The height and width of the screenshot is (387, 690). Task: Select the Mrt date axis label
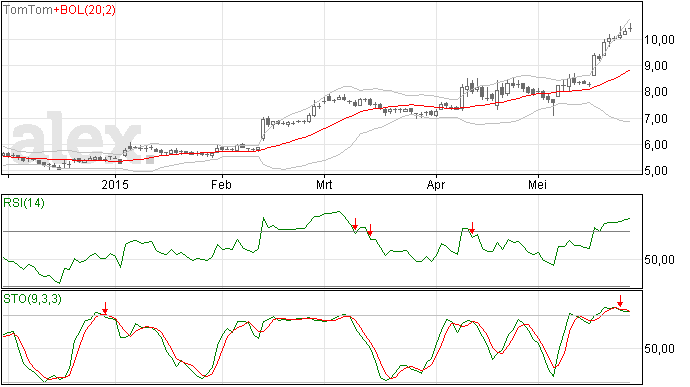pos(324,184)
